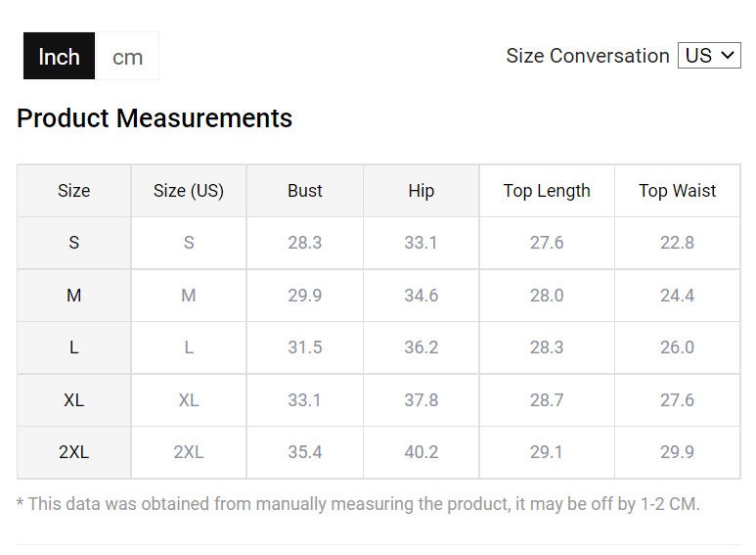Click the Top Length column header

click(x=547, y=191)
